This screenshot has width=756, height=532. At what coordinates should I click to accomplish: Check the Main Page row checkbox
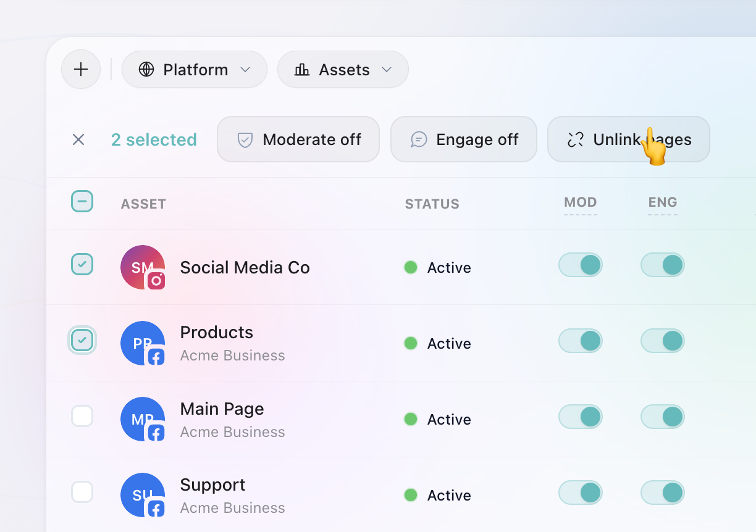82,416
